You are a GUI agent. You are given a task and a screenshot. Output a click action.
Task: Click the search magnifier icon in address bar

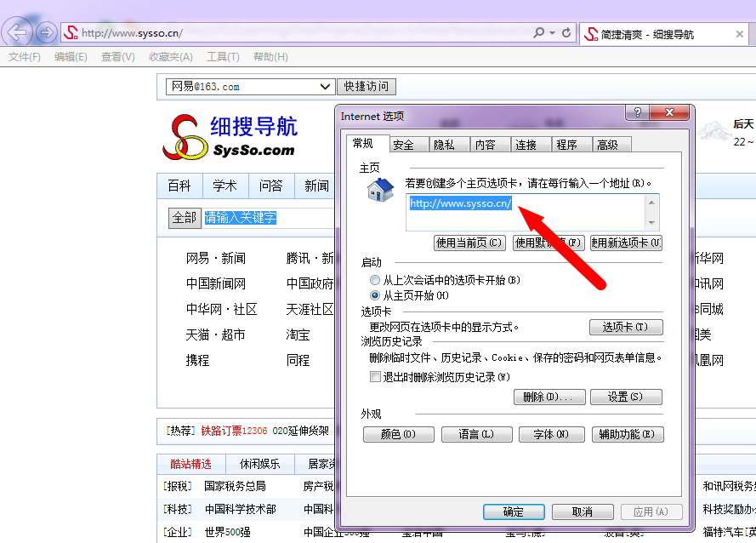pos(538,32)
